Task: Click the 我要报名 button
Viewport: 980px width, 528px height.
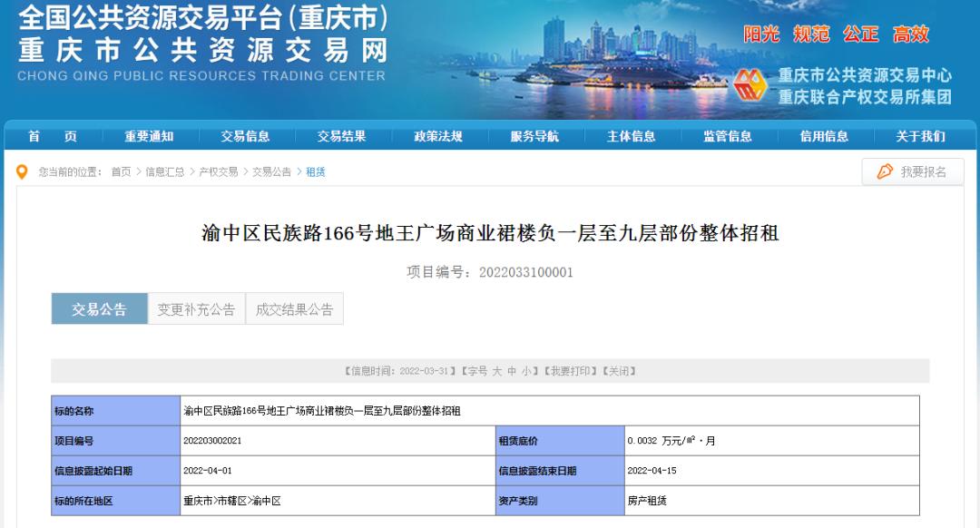Action: pos(913,171)
